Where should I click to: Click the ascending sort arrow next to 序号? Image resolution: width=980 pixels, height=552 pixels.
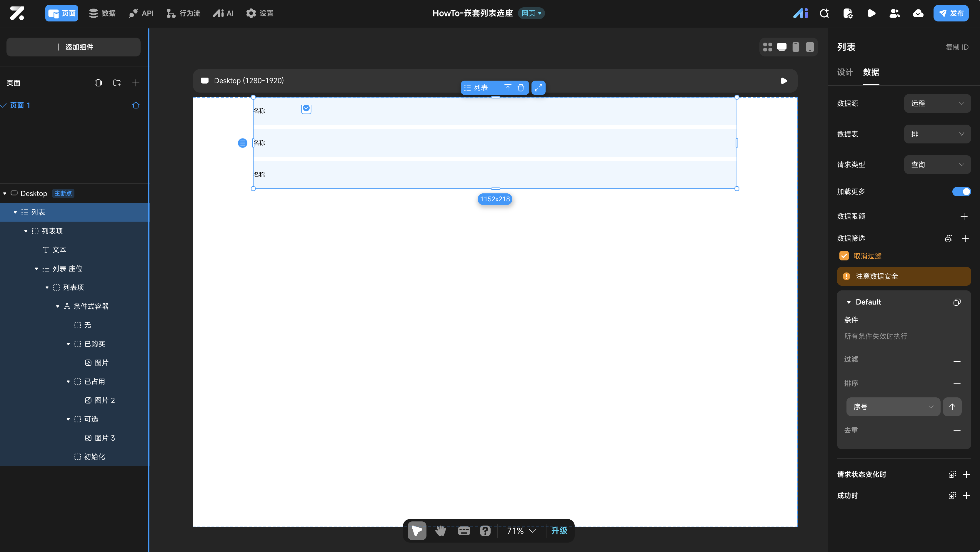[x=952, y=407]
